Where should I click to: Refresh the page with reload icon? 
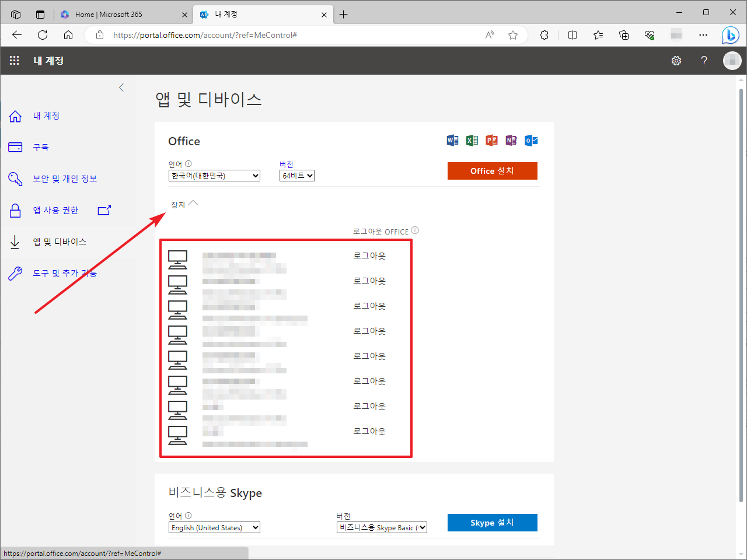coord(43,35)
